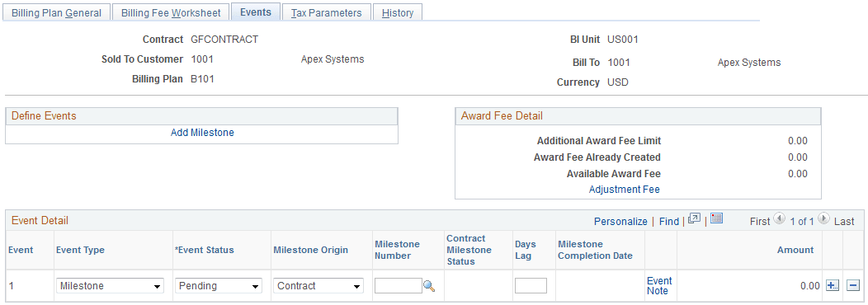Focus the Milestone Number input field
868x305 pixels.
(x=398, y=285)
